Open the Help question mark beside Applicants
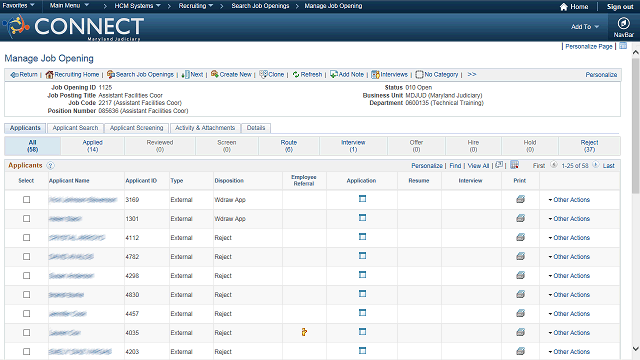The width and height of the screenshot is (640, 360). 50,165
